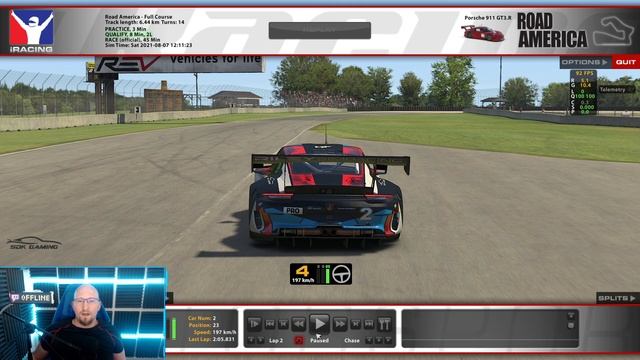The image size is (640, 360).
Task: Click the fast forward button
Action: coord(340,324)
